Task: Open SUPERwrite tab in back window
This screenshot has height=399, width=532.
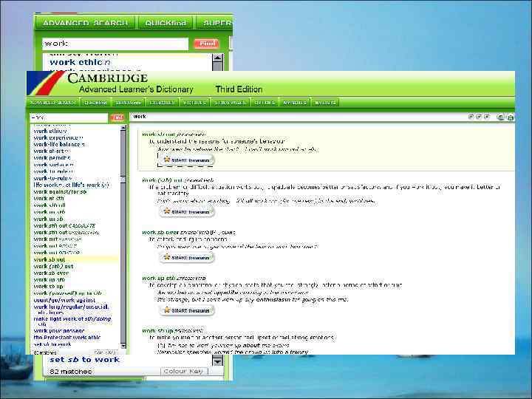Action: (x=215, y=23)
